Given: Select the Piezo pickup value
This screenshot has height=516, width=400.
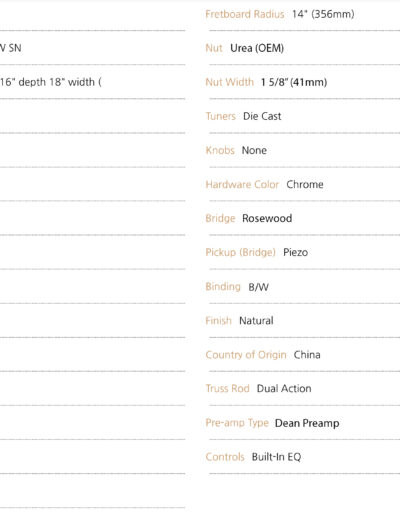Looking at the screenshot, I should coord(295,252).
